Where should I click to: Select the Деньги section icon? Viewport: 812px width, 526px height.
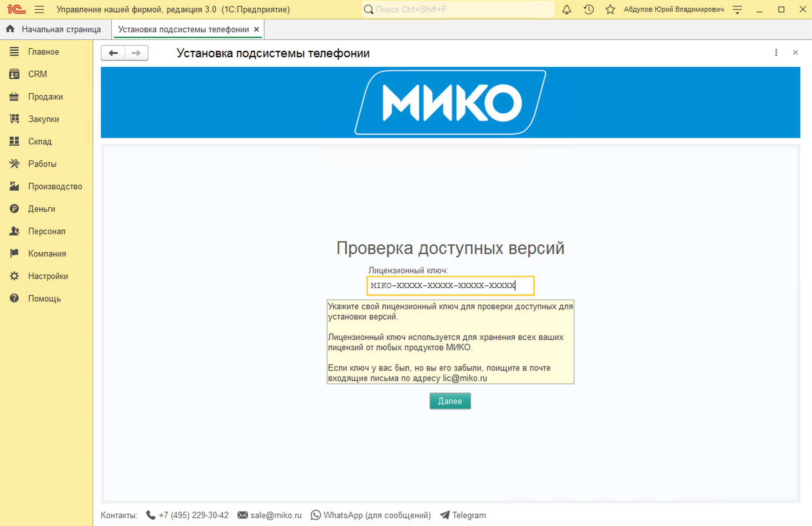[x=14, y=208]
